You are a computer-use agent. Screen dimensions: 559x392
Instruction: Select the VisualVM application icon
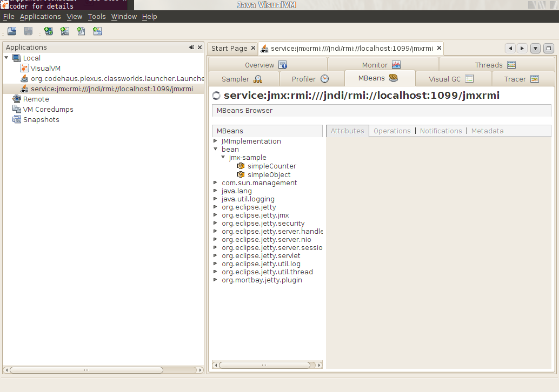point(24,69)
